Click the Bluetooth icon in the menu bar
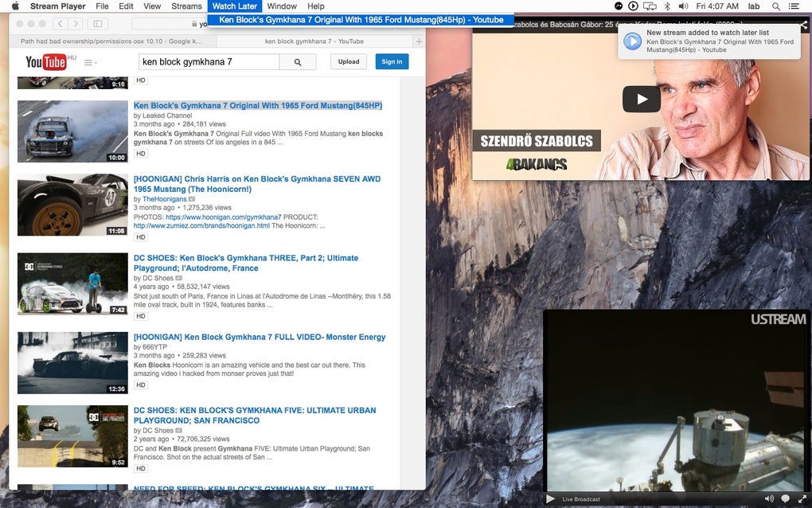 (666, 6)
